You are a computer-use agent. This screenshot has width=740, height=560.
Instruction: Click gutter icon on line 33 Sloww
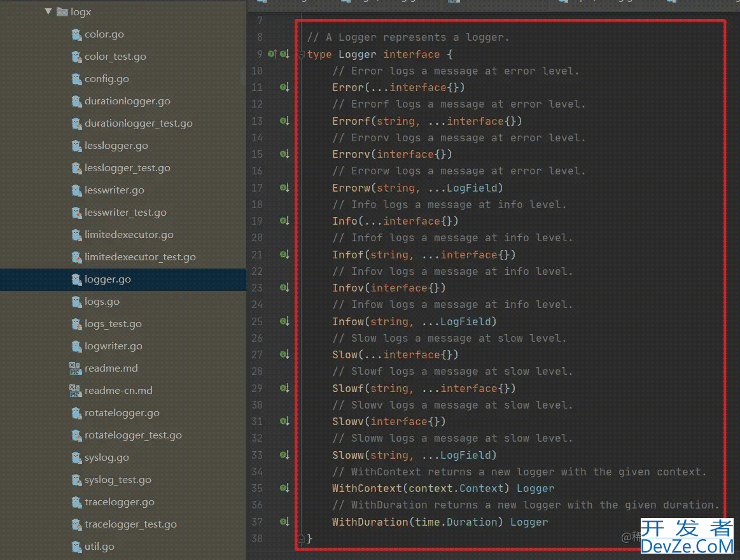click(x=284, y=455)
